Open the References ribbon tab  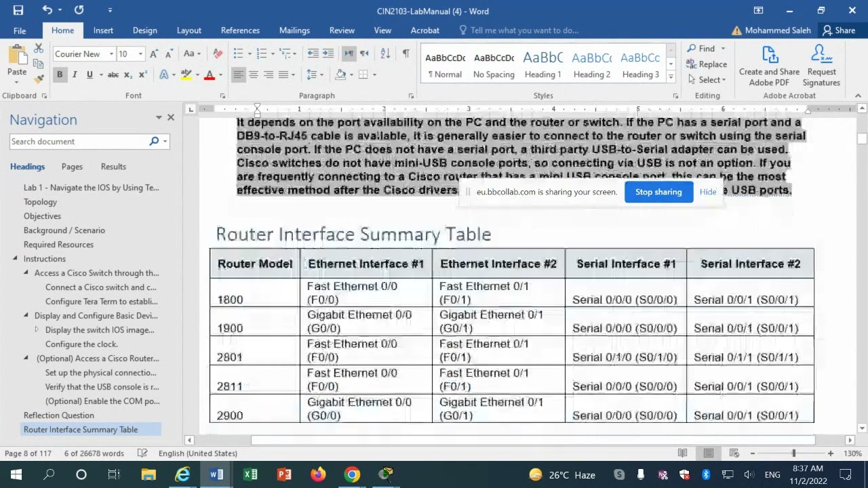(x=240, y=30)
